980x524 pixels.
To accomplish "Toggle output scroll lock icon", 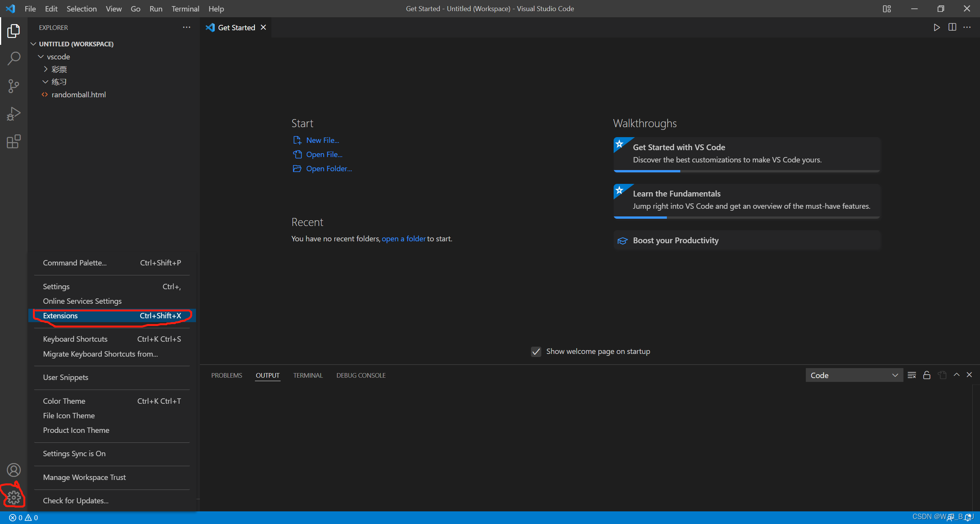I will 926,375.
